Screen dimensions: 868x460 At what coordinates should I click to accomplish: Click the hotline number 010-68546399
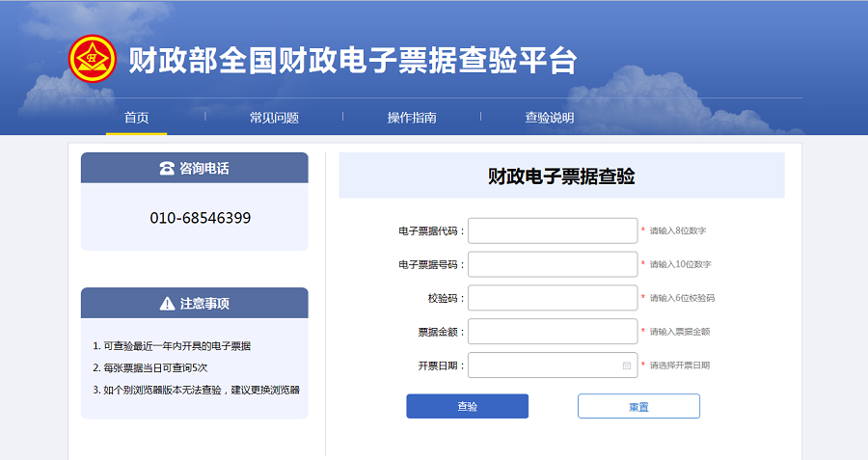point(200,218)
